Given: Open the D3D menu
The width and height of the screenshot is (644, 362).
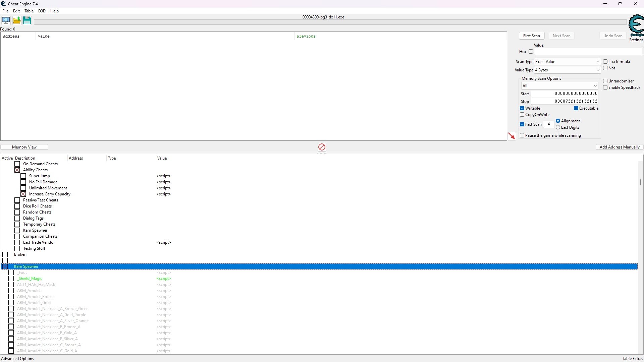Looking at the screenshot, I should coord(42,11).
